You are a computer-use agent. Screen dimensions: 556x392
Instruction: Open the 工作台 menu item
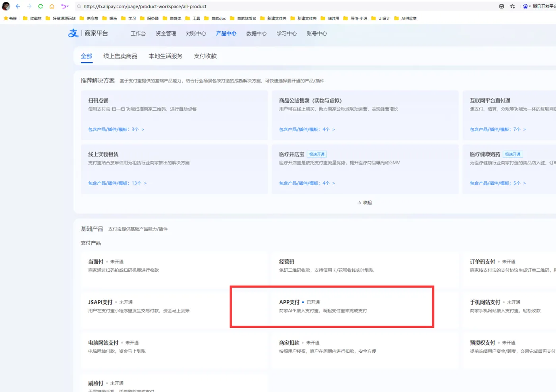138,33
